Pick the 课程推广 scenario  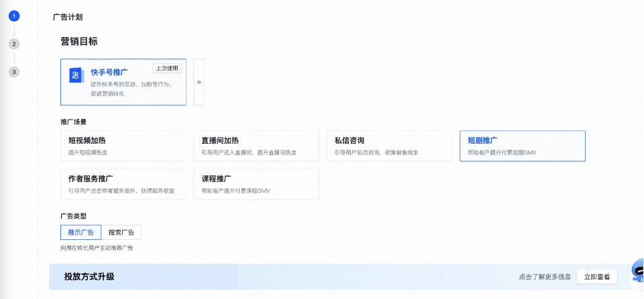pos(256,184)
